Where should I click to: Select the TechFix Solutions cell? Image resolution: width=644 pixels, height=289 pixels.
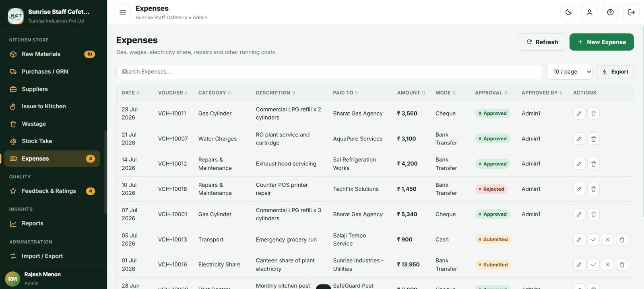click(x=356, y=189)
